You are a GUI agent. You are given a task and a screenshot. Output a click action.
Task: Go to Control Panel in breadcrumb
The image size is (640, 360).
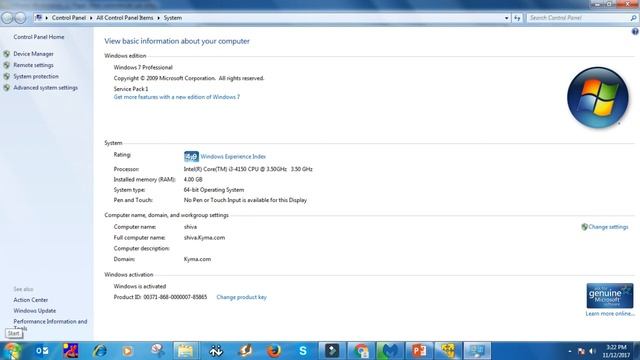[69, 18]
